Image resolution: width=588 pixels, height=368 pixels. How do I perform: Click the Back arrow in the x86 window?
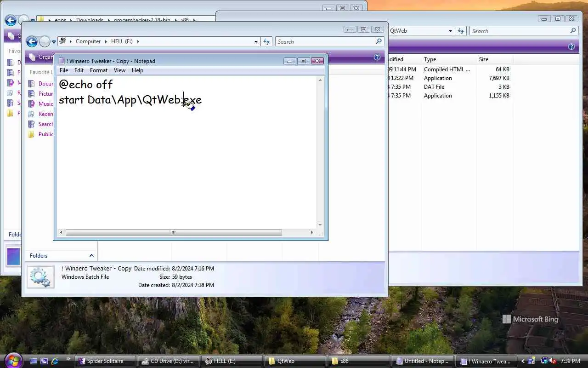[11, 20]
